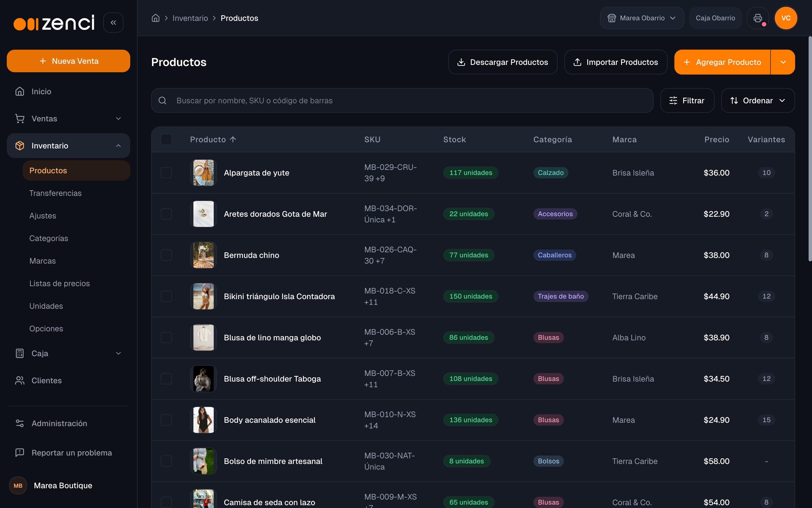This screenshot has height=508, width=812.
Task: Expand the Caja menu chevron
Action: 118,353
